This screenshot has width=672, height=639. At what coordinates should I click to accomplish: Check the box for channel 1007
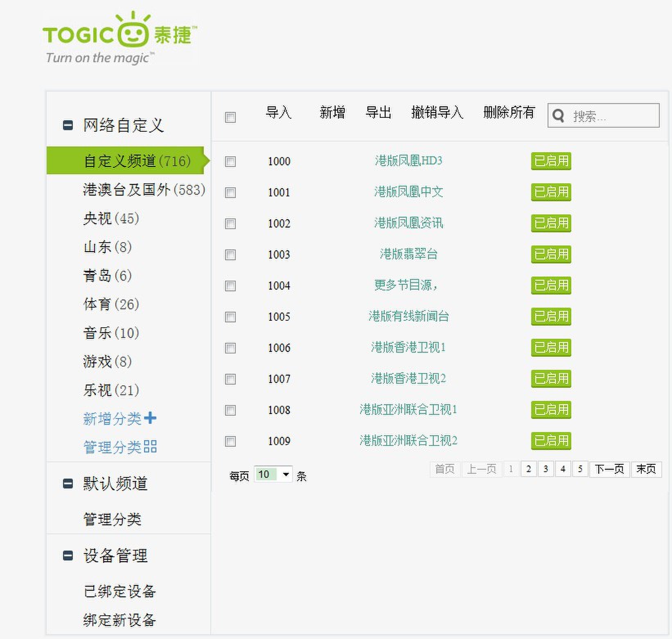[230, 379]
